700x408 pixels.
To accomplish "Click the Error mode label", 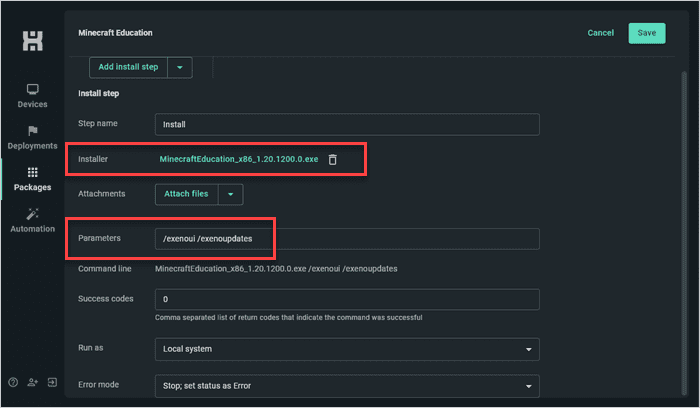I will point(98,385).
